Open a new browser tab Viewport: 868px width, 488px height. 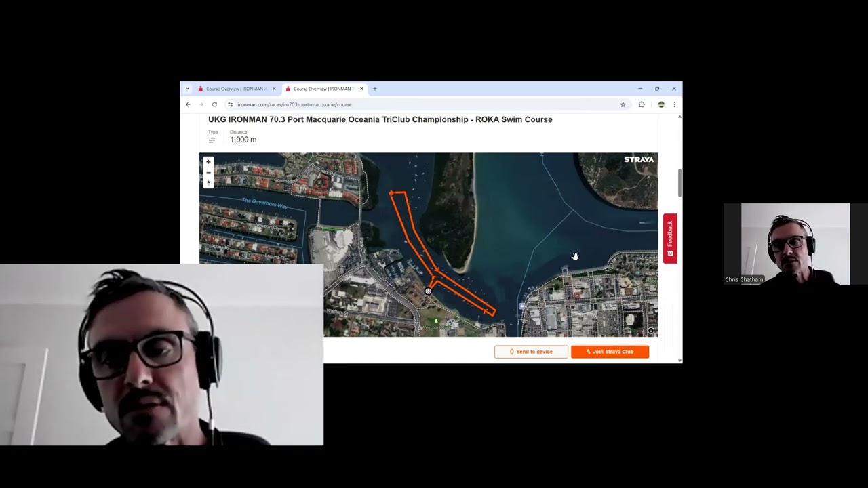(x=374, y=89)
